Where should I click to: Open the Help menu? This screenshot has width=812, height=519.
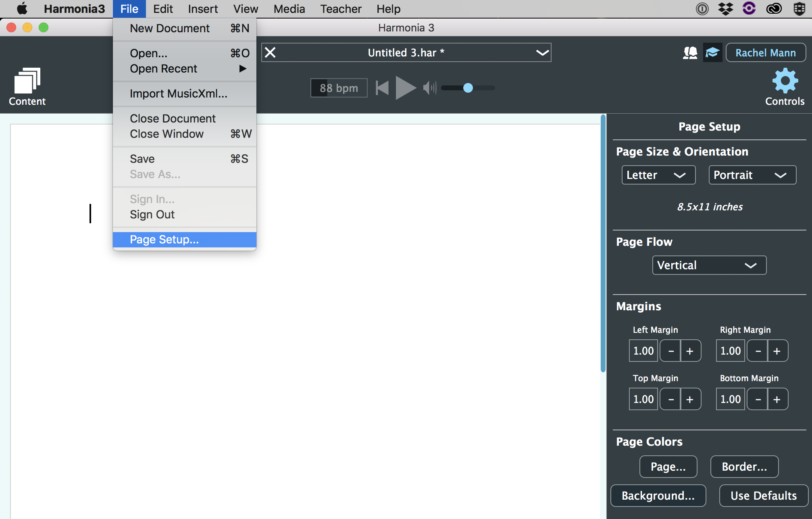(388, 8)
